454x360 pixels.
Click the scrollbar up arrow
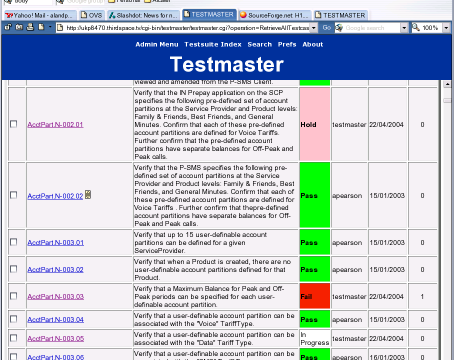[x=447, y=84]
